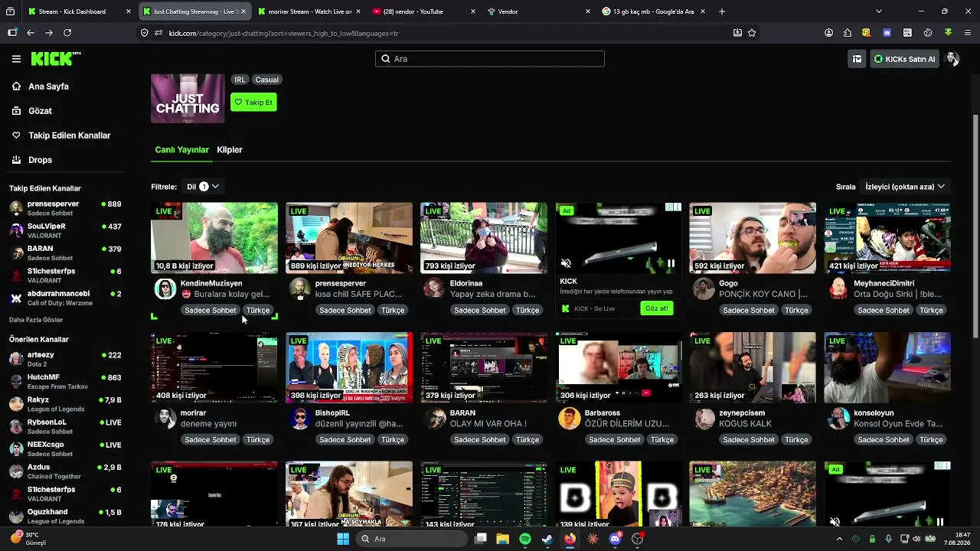This screenshot has width=980, height=551.
Task: Switch to Google search tab
Action: click(655, 11)
